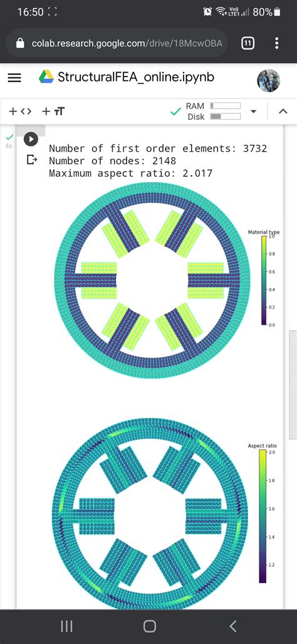Click the RAM usage indicator bar
This screenshot has height=644, width=297.
click(x=225, y=106)
